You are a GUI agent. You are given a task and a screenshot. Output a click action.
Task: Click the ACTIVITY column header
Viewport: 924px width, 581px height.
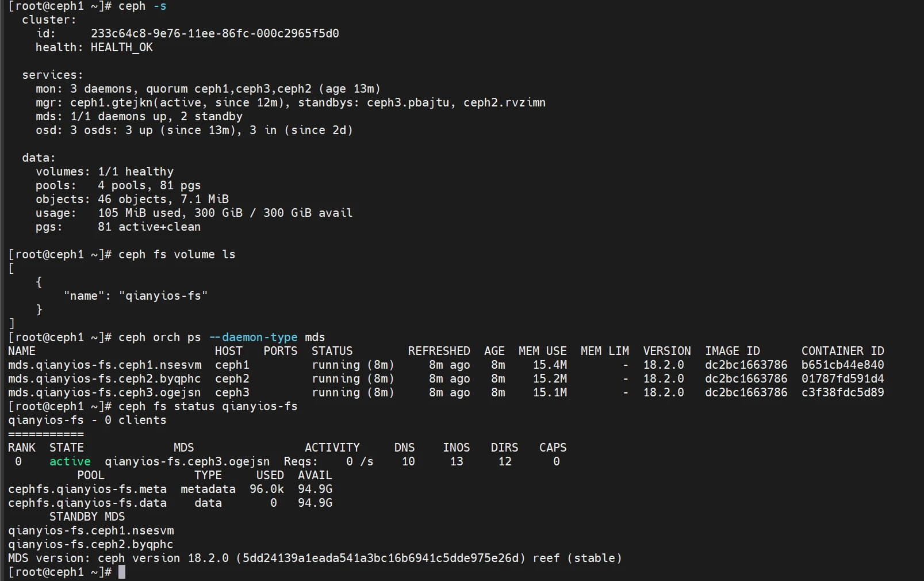point(332,448)
